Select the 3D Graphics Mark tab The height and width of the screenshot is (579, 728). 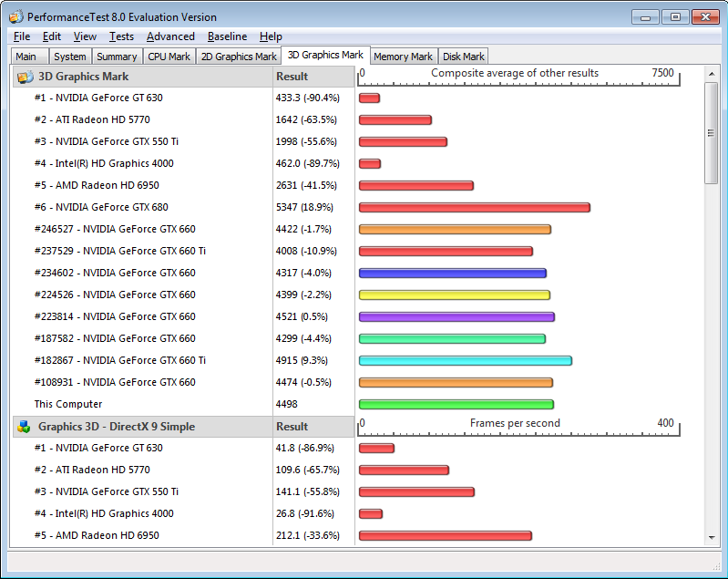click(325, 55)
